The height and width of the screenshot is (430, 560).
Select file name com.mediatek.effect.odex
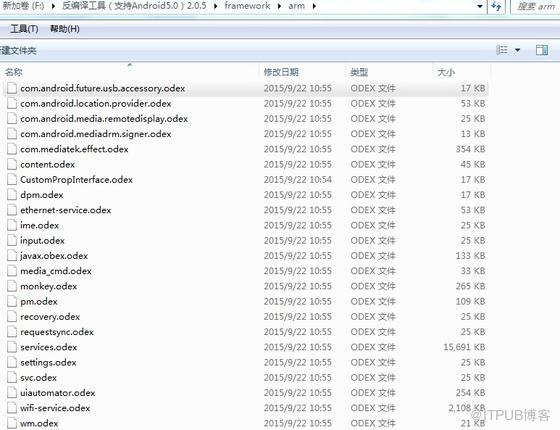click(74, 149)
